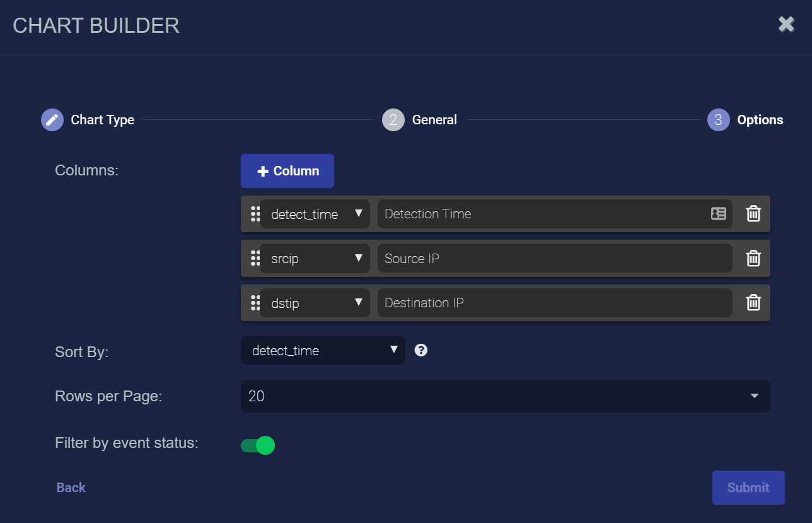
Task: Disable the Filter by event status toggle
Action: tap(258, 445)
